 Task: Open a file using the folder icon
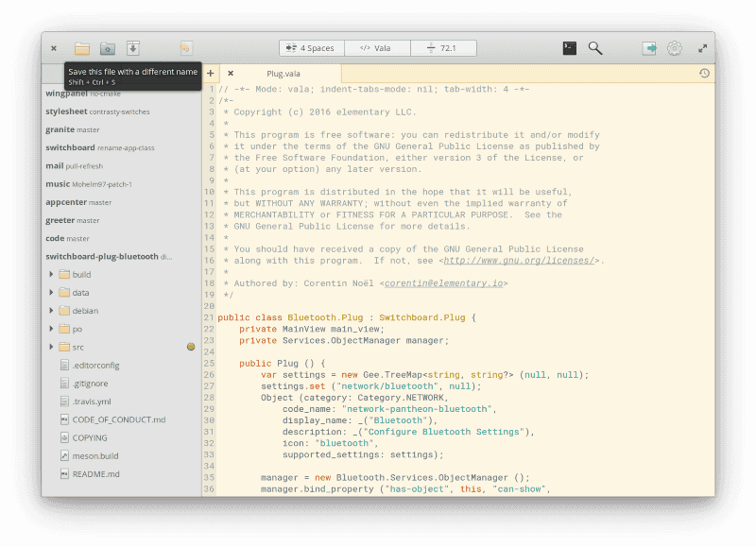pos(82,47)
